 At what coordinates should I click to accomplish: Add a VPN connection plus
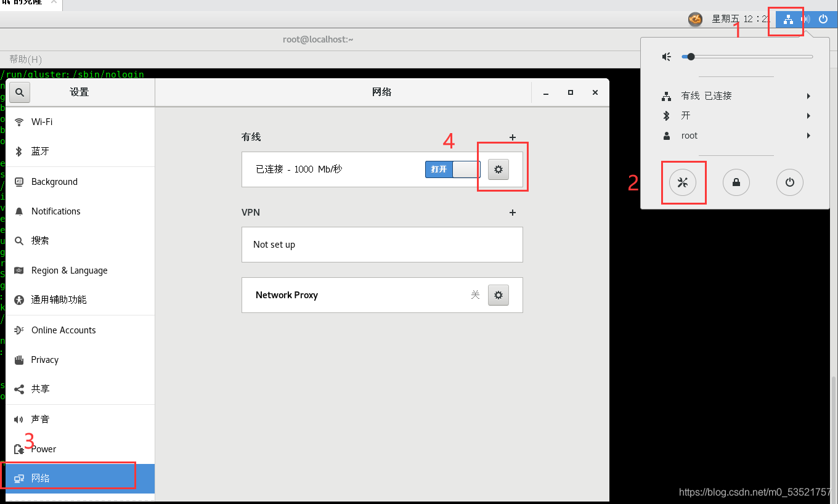pyautogui.click(x=513, y=213)
